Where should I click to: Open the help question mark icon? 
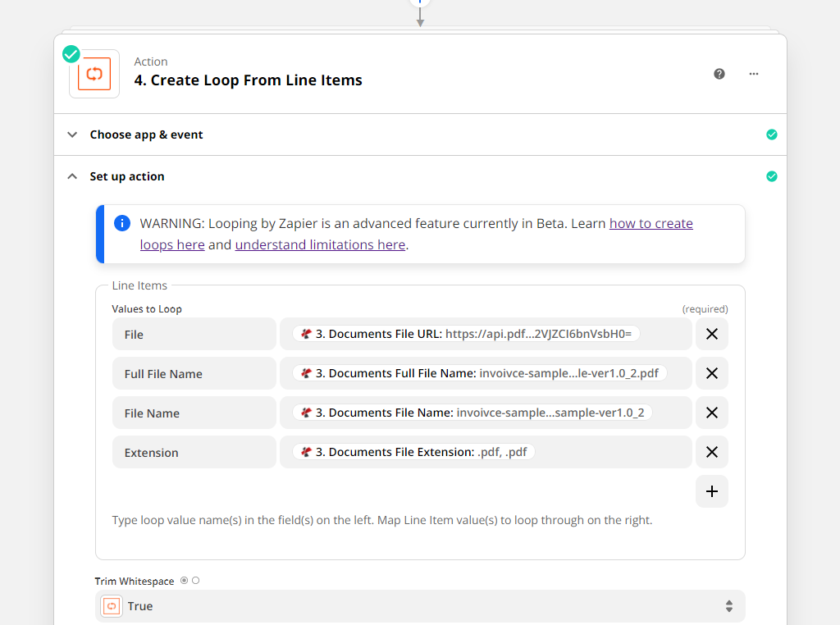tap(719, 74)
